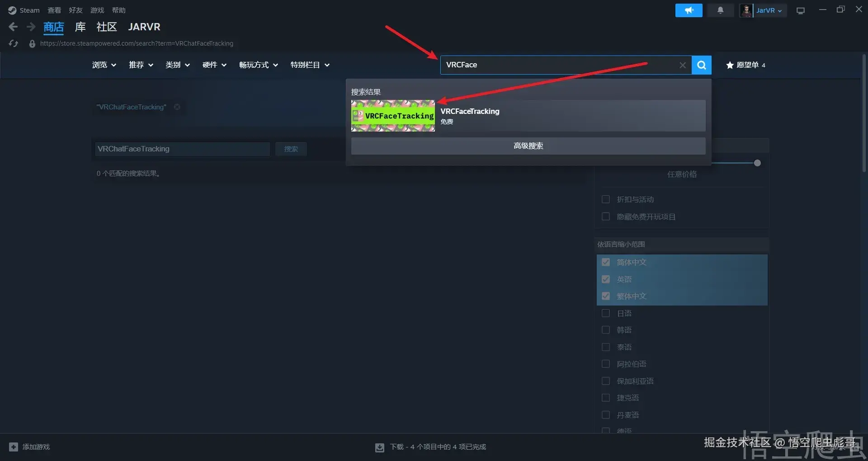Click the page reload icon
This screenshot has width=868, height=461.
pyautogui.click(x=14, y=43)
